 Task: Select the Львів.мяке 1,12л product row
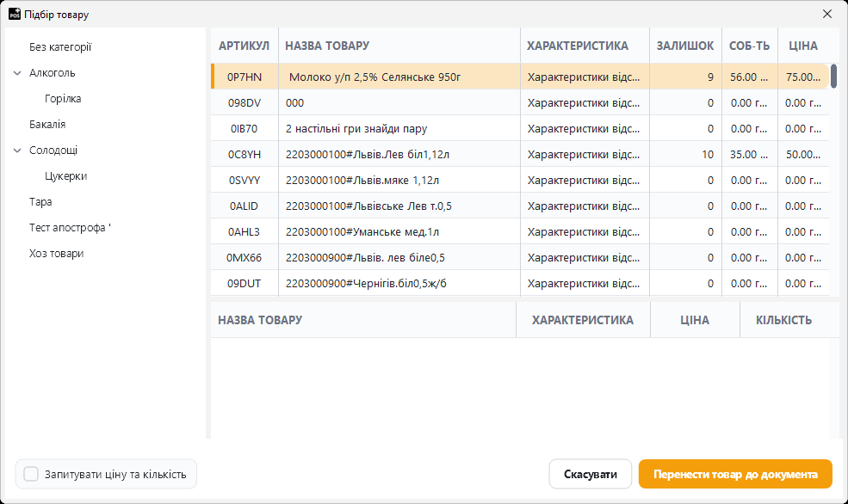tap(520, 181)
